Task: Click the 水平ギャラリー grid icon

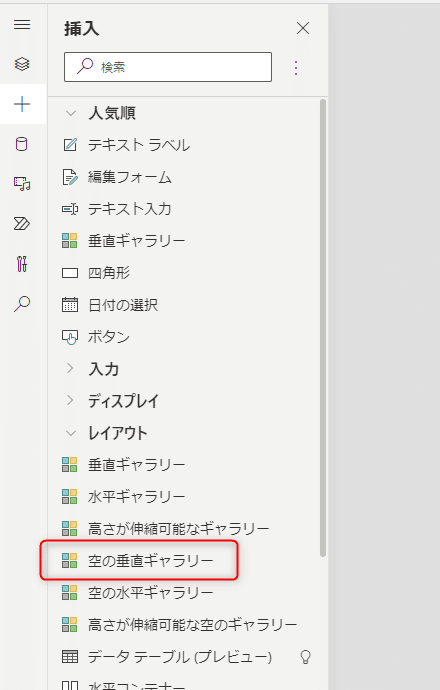Action: [70, 496]
